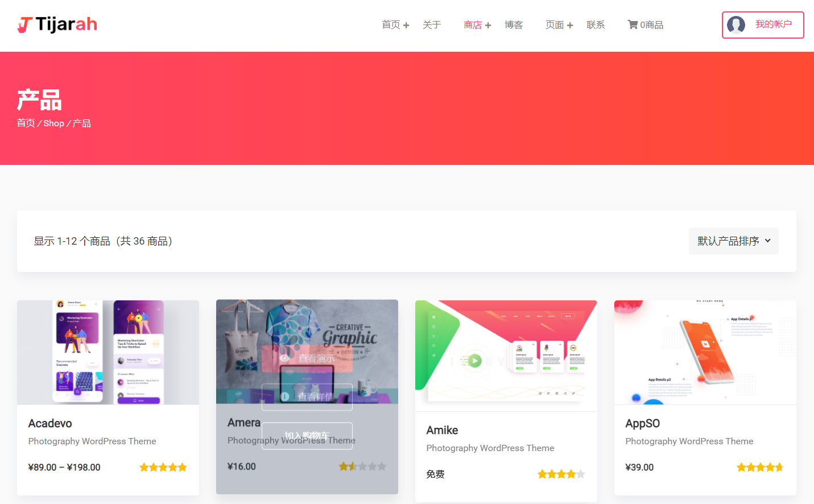Click the account avatar icon
Screen dimensions: 814x504
click(x=736, y=25)
